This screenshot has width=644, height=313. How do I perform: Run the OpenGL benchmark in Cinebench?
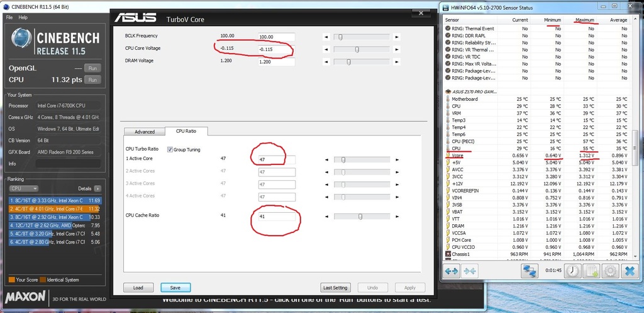pos(92,68)
